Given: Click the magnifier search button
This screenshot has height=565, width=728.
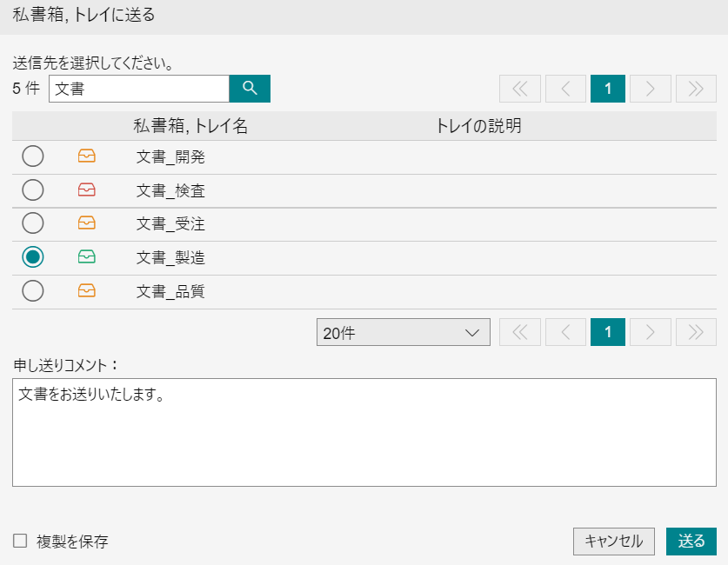Looking at the screenshot, I should [x=250, y=89].
